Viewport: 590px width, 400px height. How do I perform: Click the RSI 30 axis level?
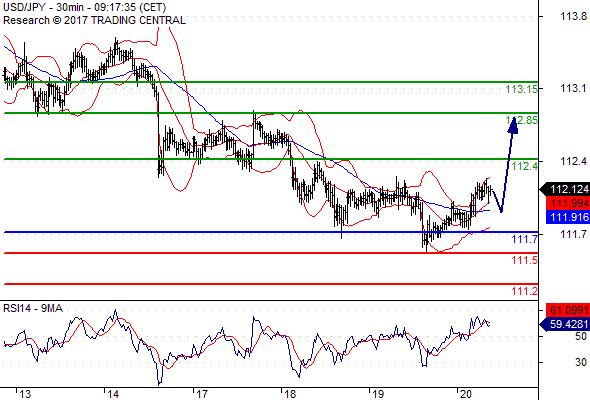[581, 362]
